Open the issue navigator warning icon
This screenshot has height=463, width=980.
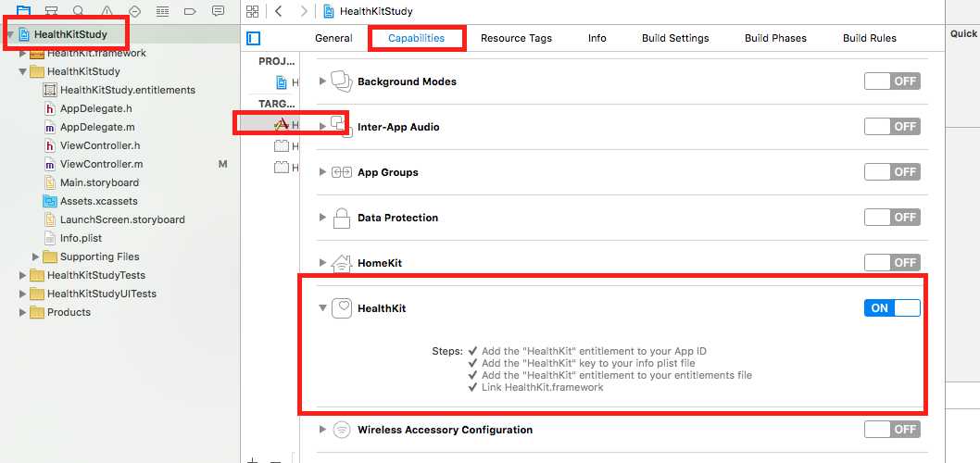click(107, 10)
